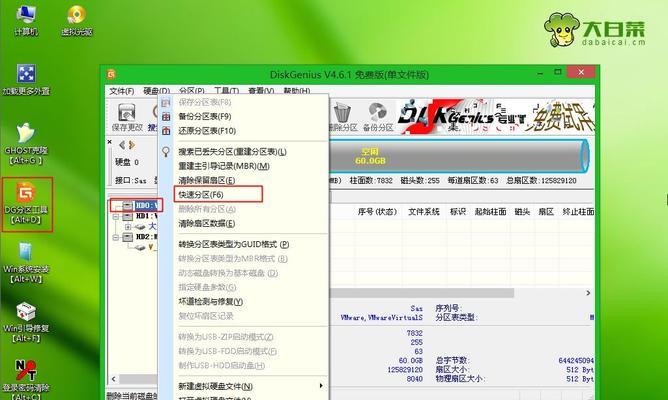Click the partition table scroll-right arrow
Viewport: 668px width, 400px height.
[x=588, y=293]
